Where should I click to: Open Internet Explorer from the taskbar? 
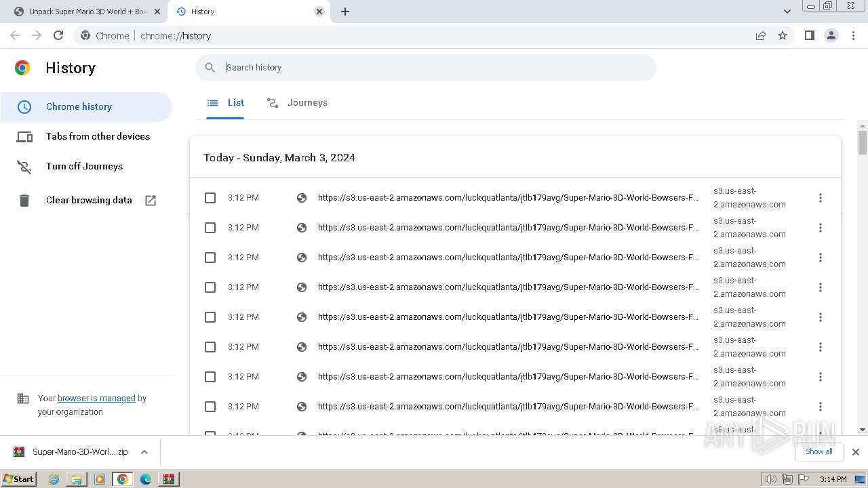pyautogui.click(x=54, y=479)
